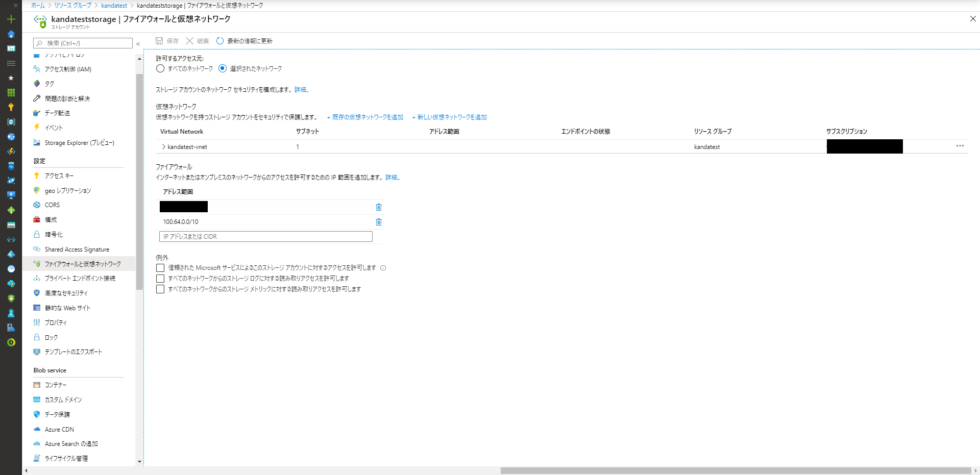980x475 pixels.
Task: Delete the 100.64.0.0/10 address range
Action: pyautogui.click(x=379, y=222)
